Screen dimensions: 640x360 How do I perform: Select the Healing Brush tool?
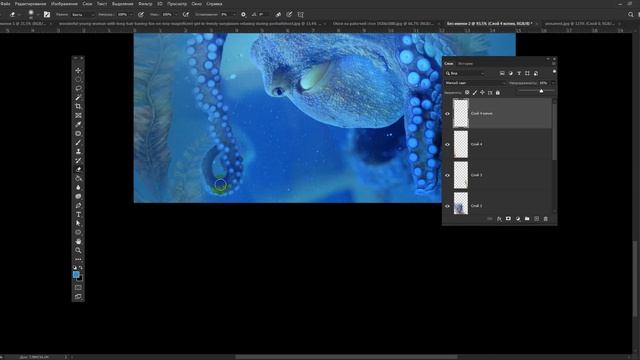(78, 133)
